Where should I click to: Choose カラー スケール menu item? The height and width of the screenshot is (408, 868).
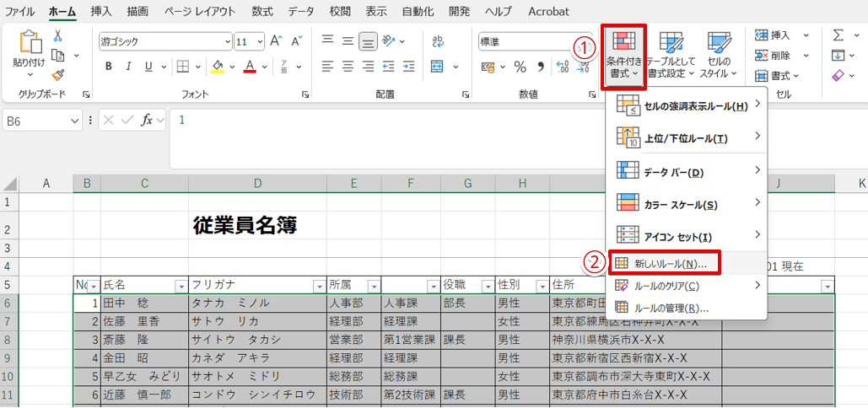pyautogui.click(x=687, y=205)
